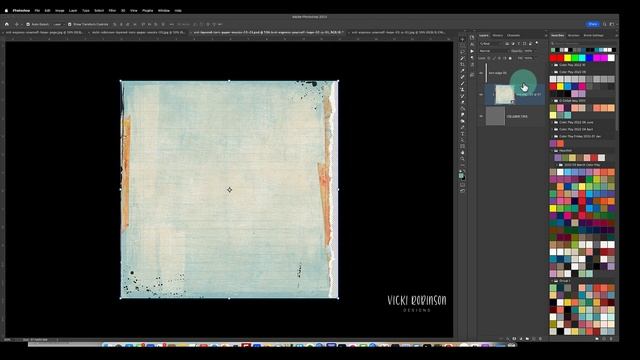Select the Zoom tool
This screenshot has height=360, width=640.
point(462,158)
